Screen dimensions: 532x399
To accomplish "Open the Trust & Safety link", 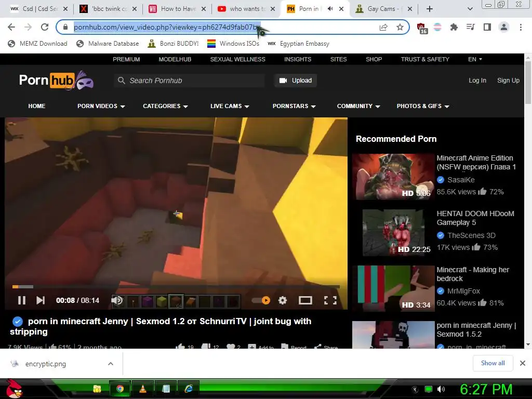I will pyautogui.click(x=425, y=59).
